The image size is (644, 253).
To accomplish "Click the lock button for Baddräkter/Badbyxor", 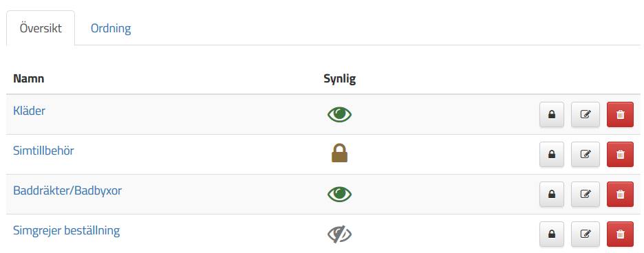I will click(552, 195).
